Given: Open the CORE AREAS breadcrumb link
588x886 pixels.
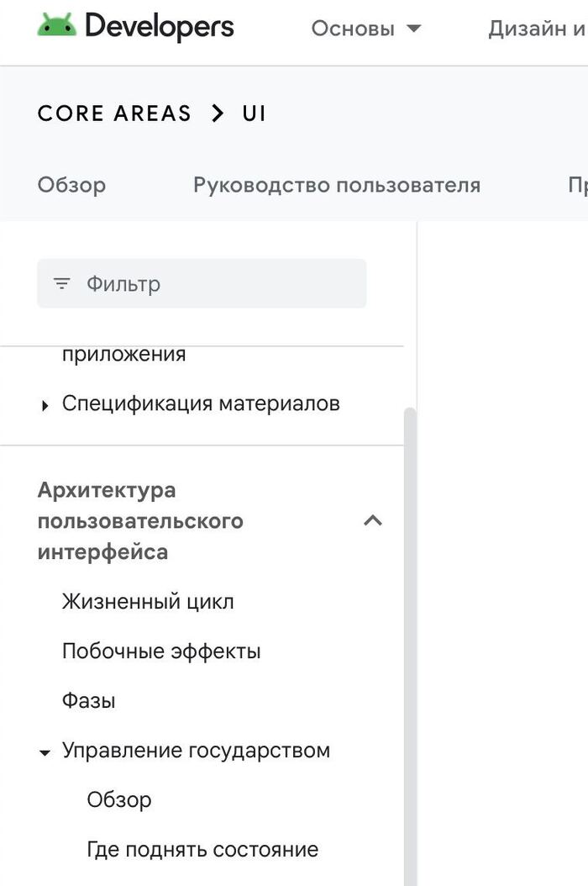Looking at the screenshot, I should 114,113.
